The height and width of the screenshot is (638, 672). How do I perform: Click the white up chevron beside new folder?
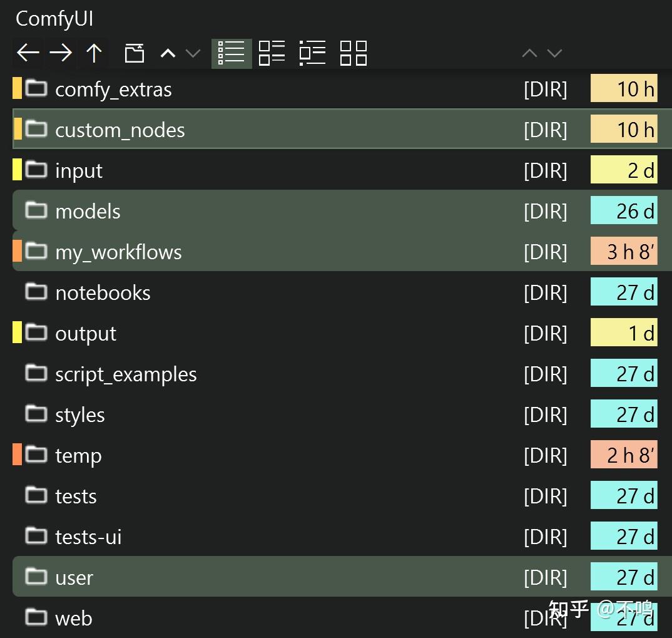click(168, 53)
